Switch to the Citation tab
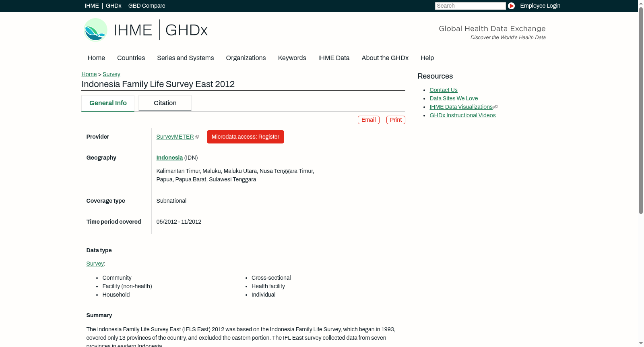The height and width of the screenshot is (347, 644). (165, 103)
